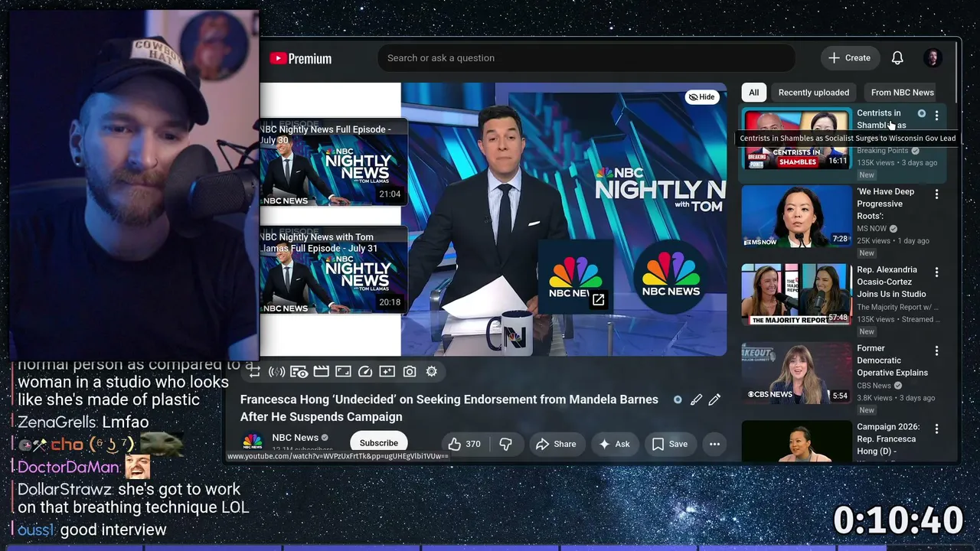
Task: Open Campaign 2026: Rep. Francesca Hong title
Action: [888, 439]
